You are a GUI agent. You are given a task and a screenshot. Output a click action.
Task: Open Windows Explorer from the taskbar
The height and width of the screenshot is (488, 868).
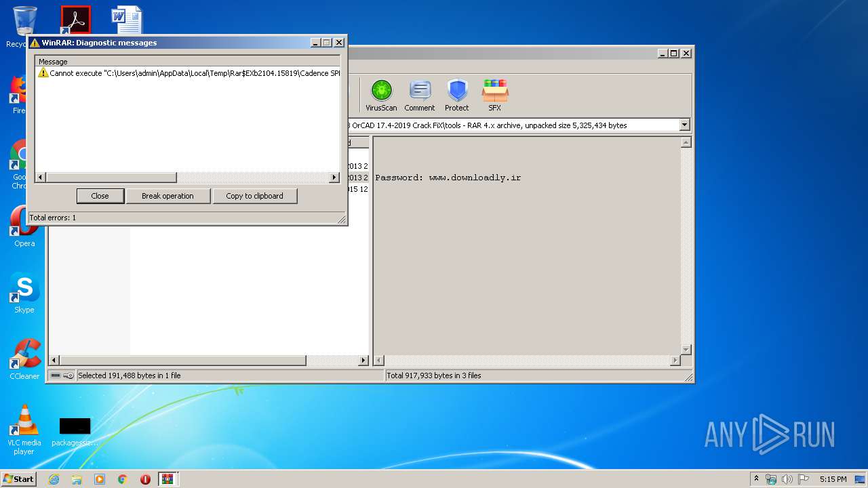click(77, 479)
